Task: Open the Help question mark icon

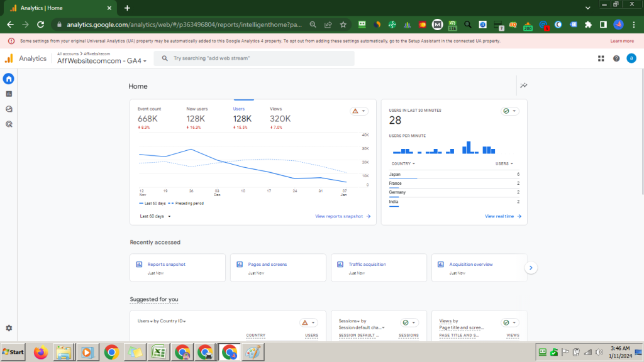Action: click(x=616, y=58)
